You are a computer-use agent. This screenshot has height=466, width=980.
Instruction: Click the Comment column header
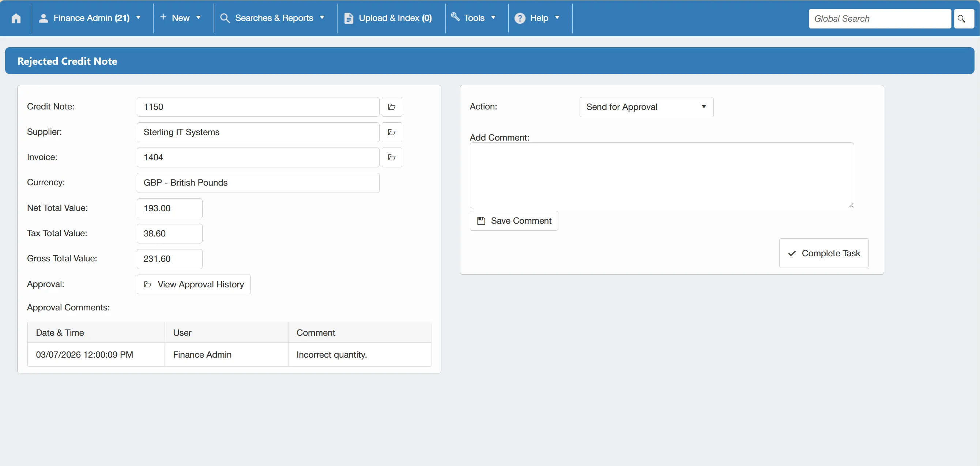tap(359, 332)
